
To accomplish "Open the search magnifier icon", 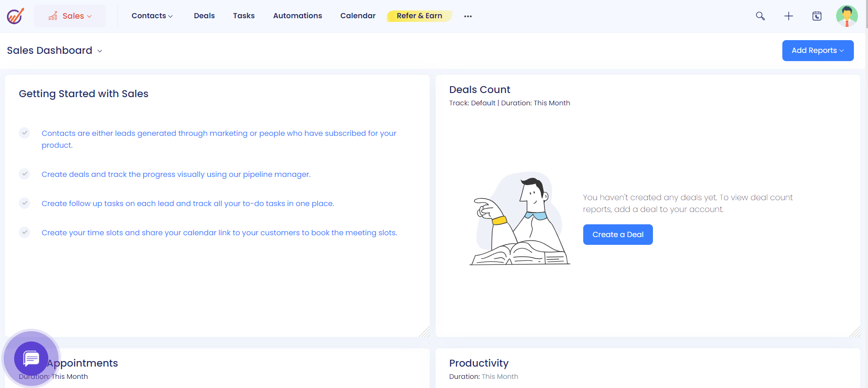I will point(760,16).
